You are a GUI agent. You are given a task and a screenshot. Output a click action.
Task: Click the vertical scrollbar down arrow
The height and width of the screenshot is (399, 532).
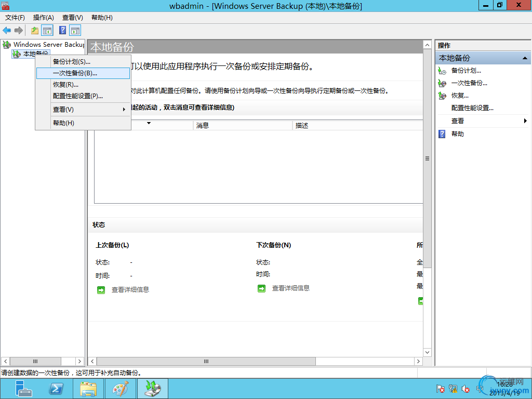click(427, 353)
